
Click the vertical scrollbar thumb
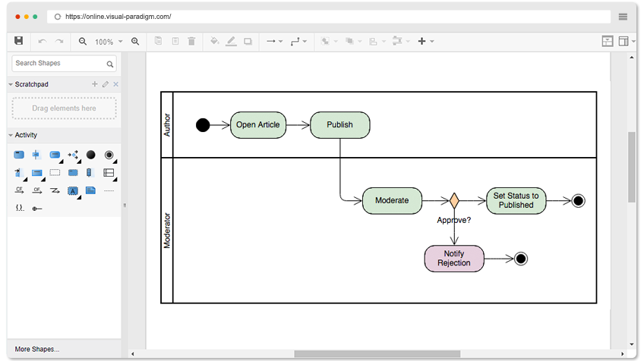click(631, 167)
